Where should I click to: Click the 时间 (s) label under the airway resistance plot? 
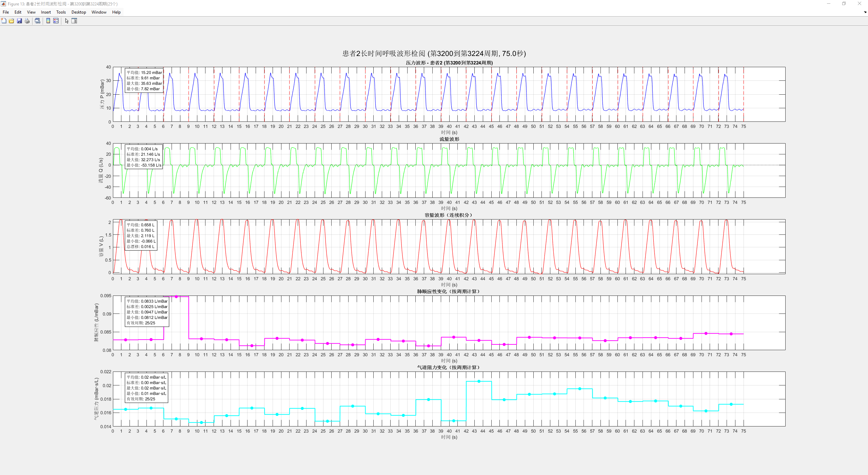[x=449, y=437]
